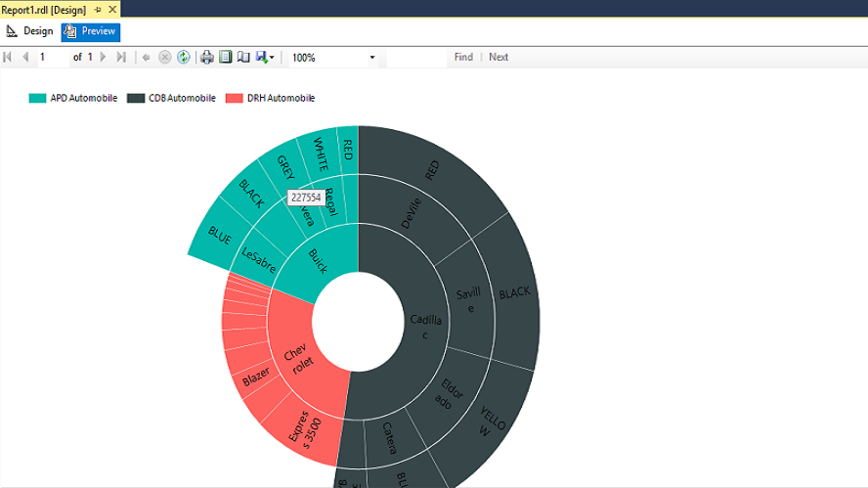Jump to last page of report

click(x=121, y=57)
